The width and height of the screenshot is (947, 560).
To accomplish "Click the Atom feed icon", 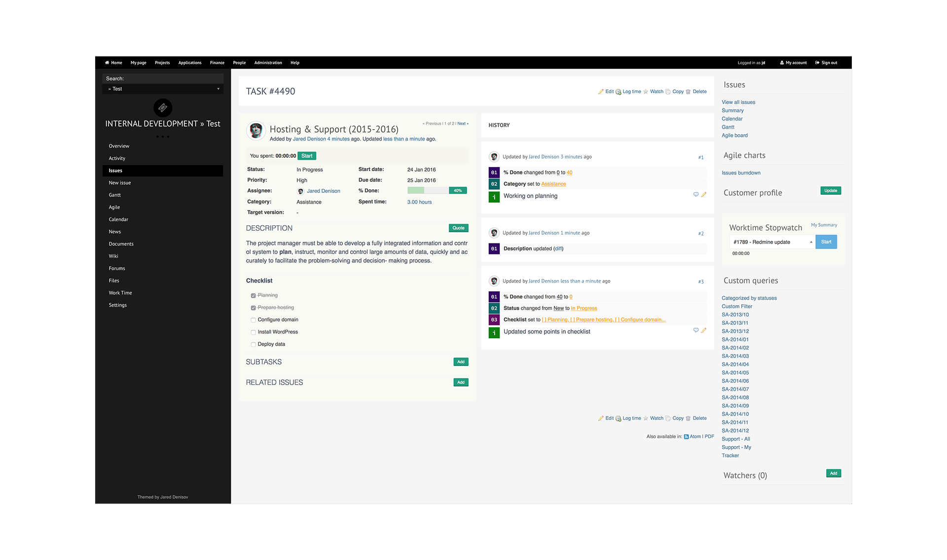I will click(686, 437).
